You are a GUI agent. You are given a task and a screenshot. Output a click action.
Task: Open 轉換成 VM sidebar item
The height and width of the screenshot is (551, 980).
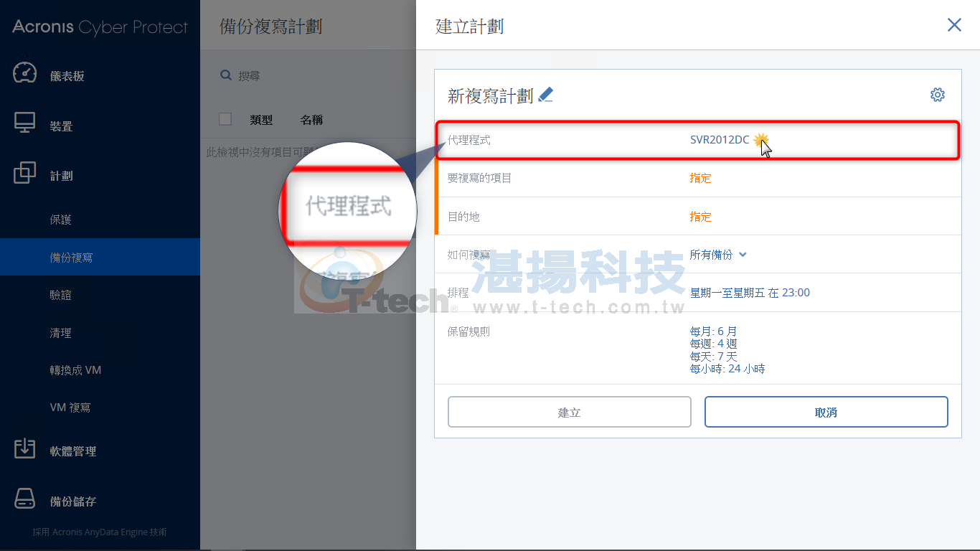point(75,370)
